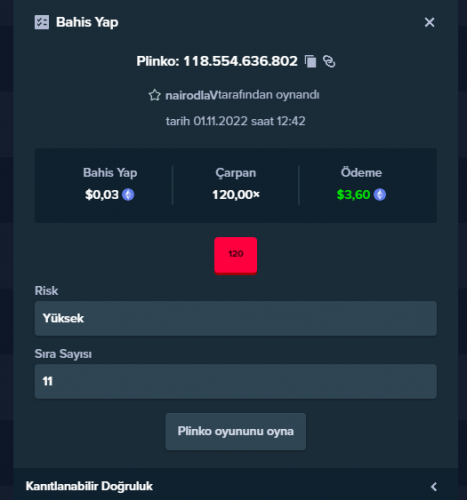Click the bet slip icon beside title

click(42, 22)
